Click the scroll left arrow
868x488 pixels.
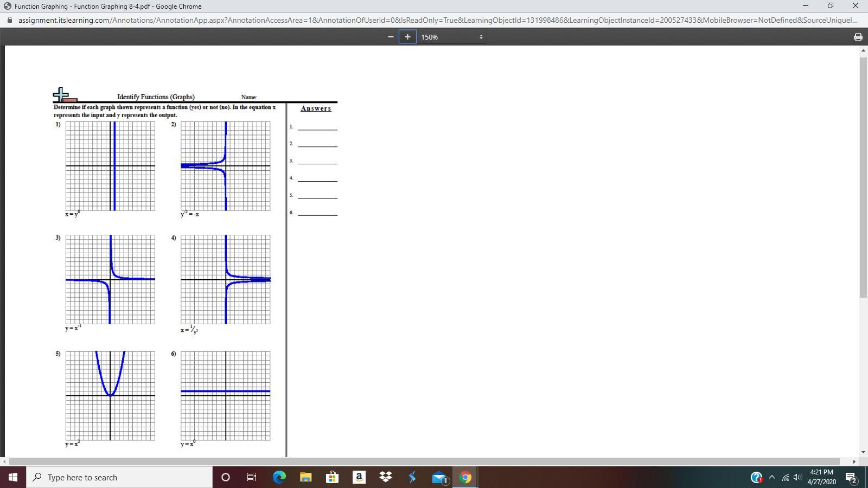point(5,461)
